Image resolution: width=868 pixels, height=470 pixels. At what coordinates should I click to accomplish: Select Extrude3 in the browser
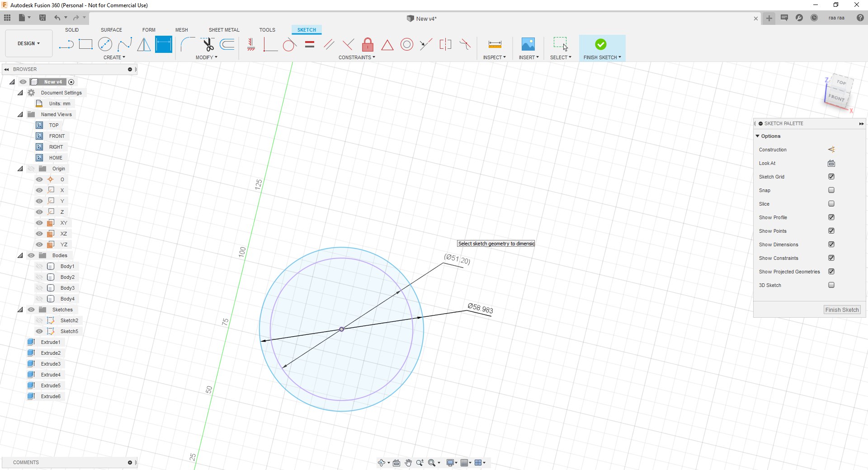pos(51,364)
